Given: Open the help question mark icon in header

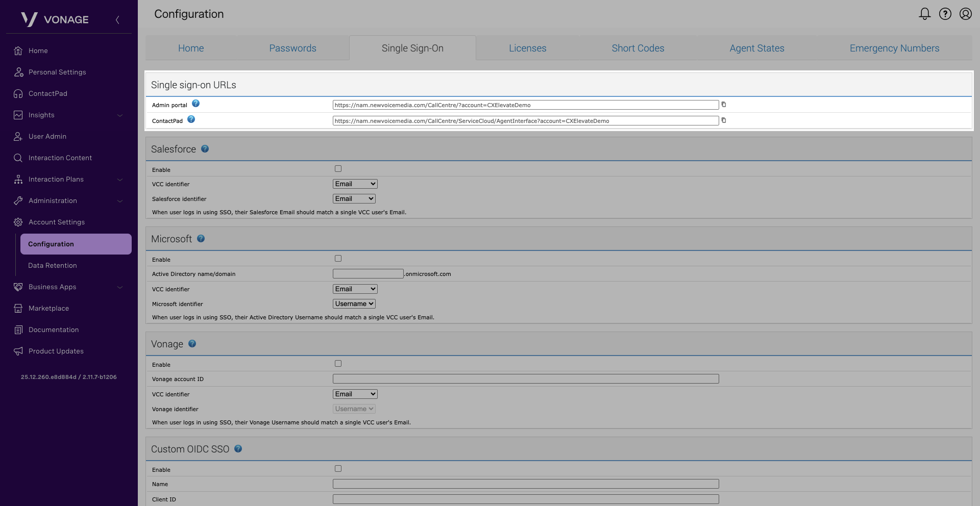Looking at the screenshot, I should 945,14.
